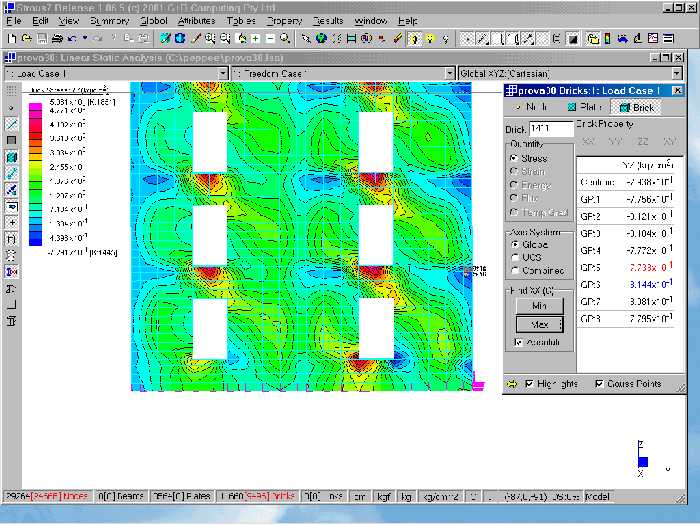Select the Stress quantity radio button

point(514,158)
